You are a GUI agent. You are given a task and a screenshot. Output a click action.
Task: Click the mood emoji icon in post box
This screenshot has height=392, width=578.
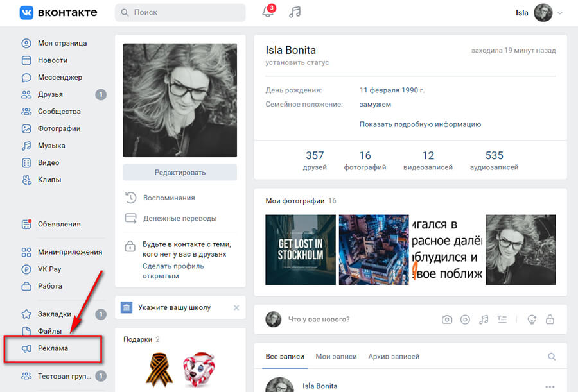point(532,320)
